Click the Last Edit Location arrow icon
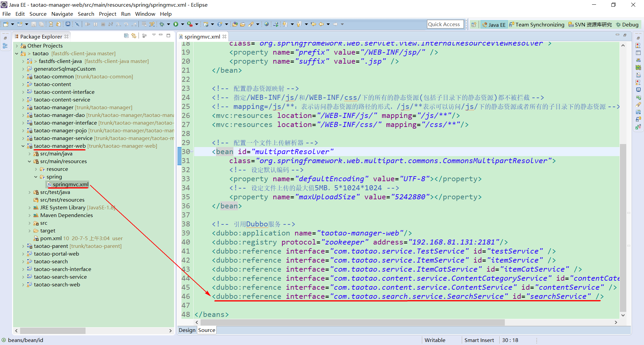644x345 pixels. pos(313,24)
